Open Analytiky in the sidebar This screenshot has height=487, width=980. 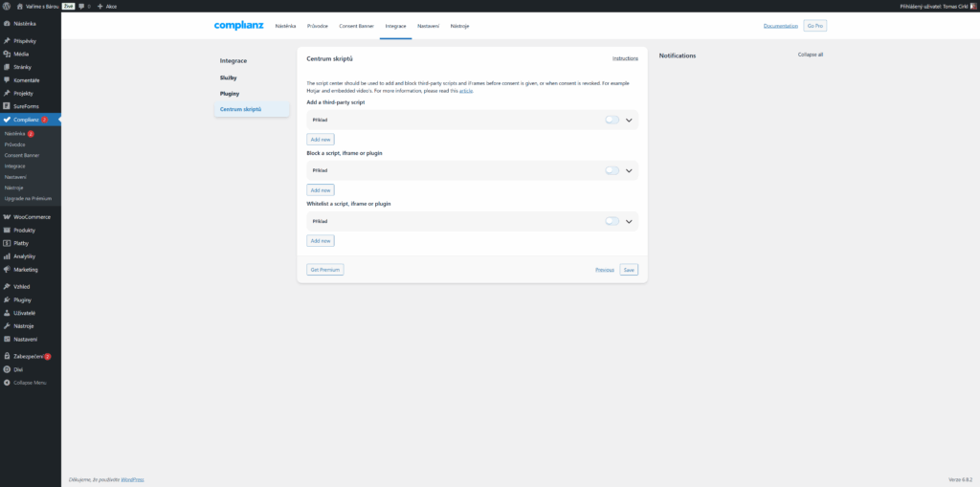point(25,256)
